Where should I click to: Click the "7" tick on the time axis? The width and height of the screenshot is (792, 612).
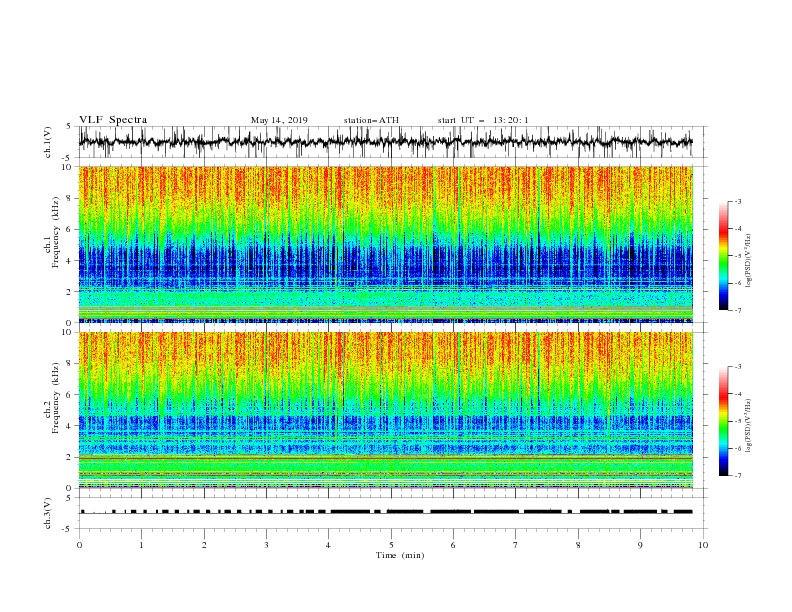(516, 545)
